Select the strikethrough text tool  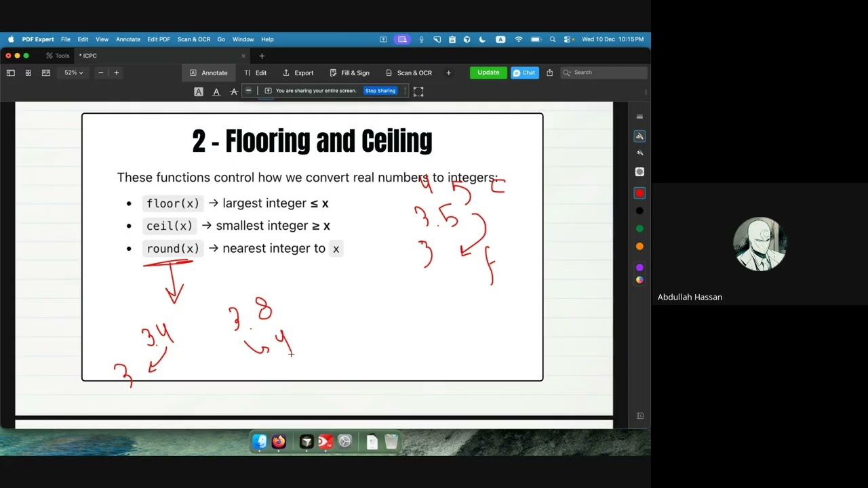tap(234, 91)
